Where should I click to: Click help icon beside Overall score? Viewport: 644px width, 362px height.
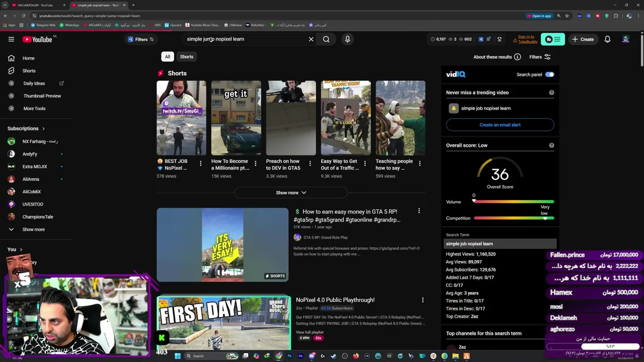tap(551, 145)
